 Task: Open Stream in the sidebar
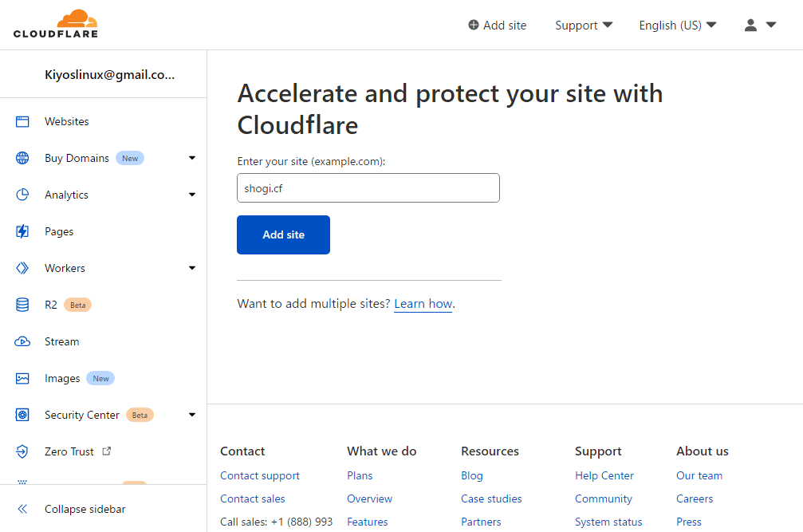[x=62, y=341]
